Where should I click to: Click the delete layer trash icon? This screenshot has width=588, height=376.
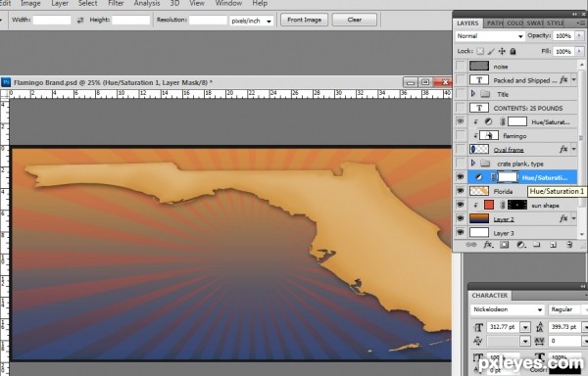coord(569,245)
